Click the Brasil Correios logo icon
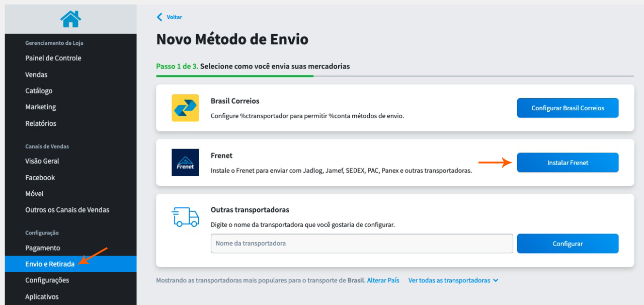 pos(186,108)
